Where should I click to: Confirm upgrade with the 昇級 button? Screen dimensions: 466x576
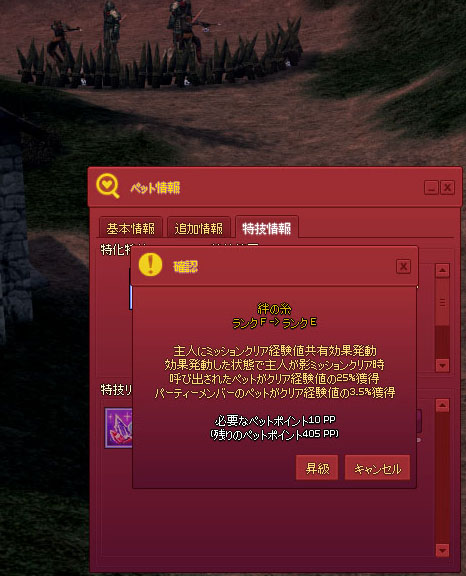click(x=317, y=468)
